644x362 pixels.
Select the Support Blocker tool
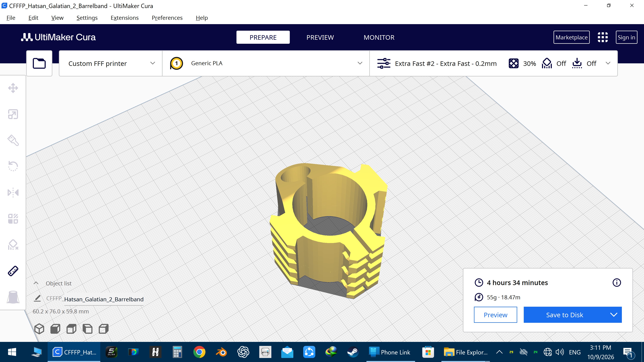click(x=13, y=245)
